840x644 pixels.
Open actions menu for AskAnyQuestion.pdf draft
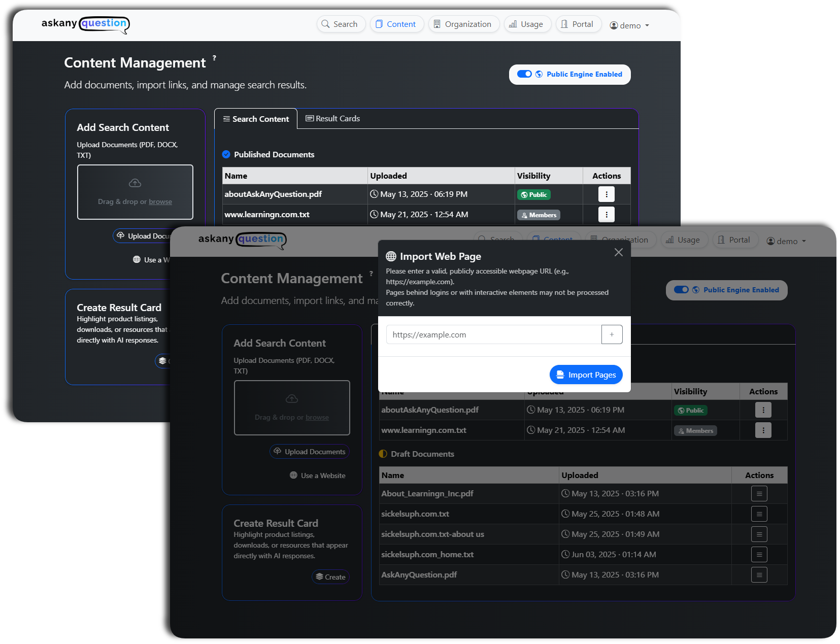tap(759, 574)
